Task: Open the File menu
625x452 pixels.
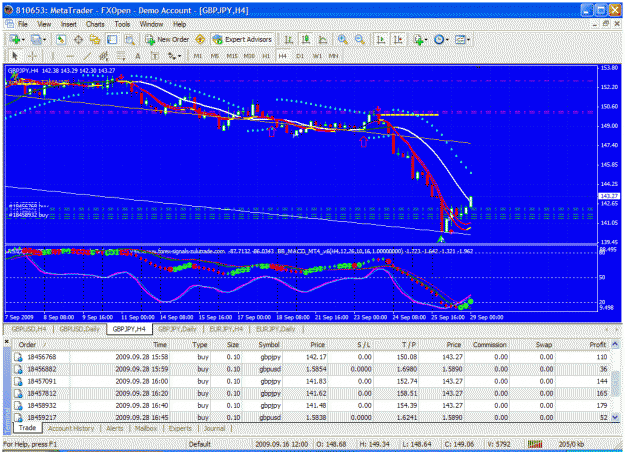Action: pos(23,24)
